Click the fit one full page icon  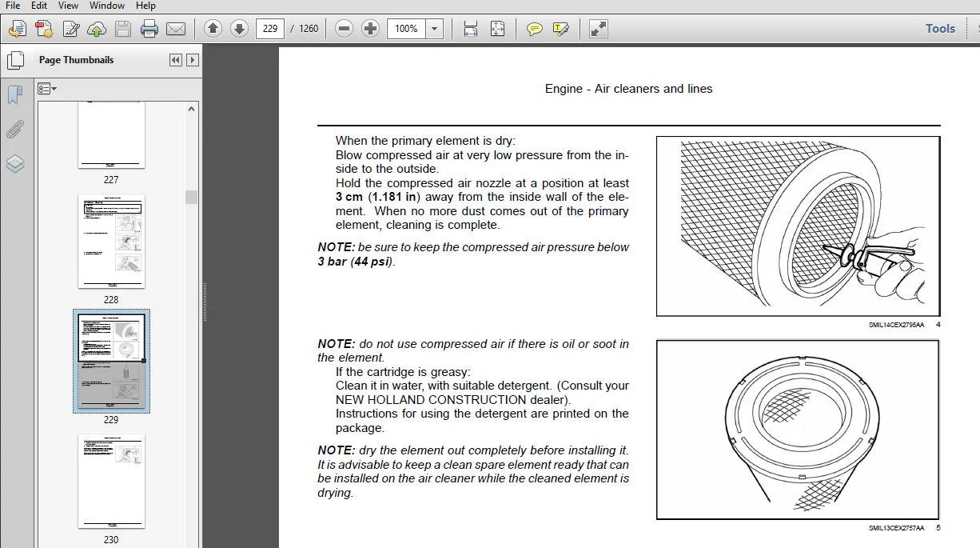point(497,29)
